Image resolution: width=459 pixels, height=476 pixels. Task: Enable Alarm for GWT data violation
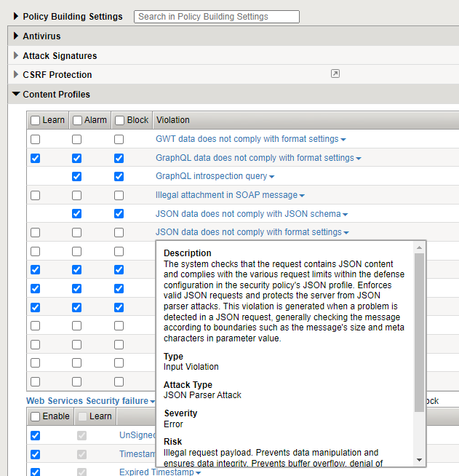[x=76, y=139]
